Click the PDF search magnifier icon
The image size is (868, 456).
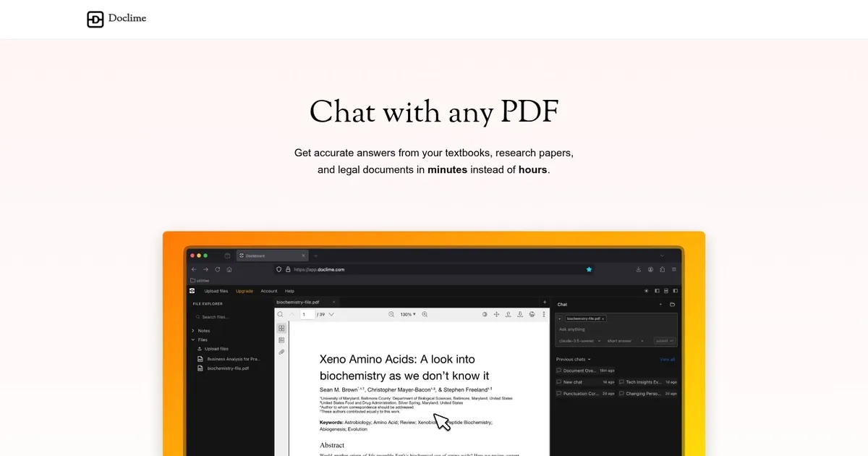point(281,314)
